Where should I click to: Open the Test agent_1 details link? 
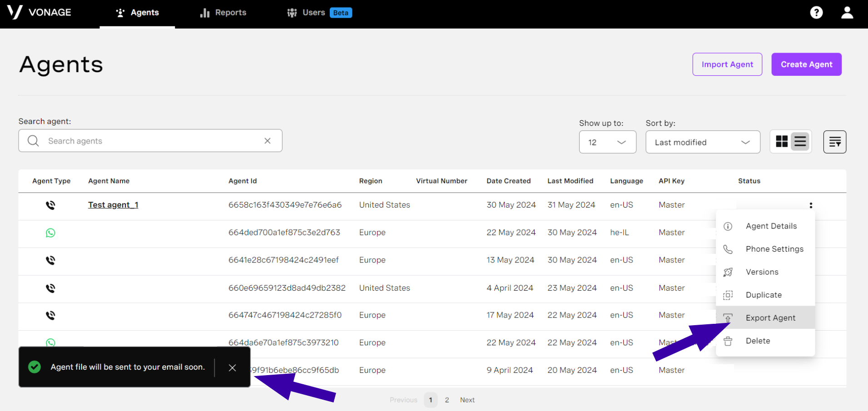(x=113, y=205)
